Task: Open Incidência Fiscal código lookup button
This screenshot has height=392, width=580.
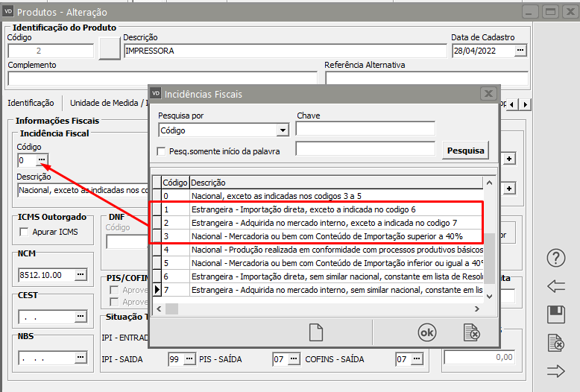Action: pos(43,160)
